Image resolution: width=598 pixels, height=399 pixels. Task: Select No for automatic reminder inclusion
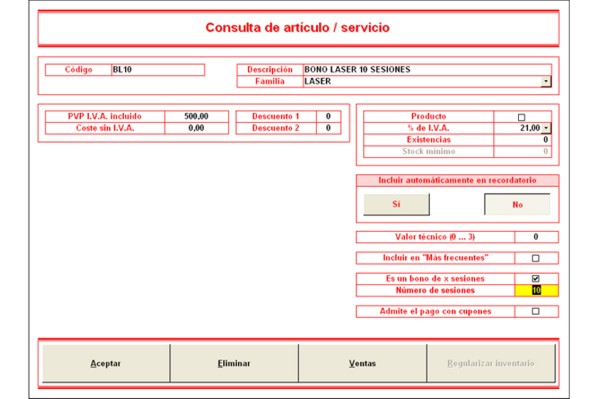(517, 204)
